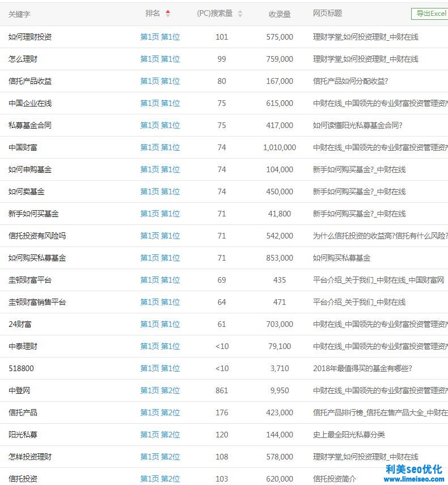Image resolution: width=448 pixels, height=485 pixels.
Task: Open ranking link for 私募基金合同
Action: click(x=160, y=125)
